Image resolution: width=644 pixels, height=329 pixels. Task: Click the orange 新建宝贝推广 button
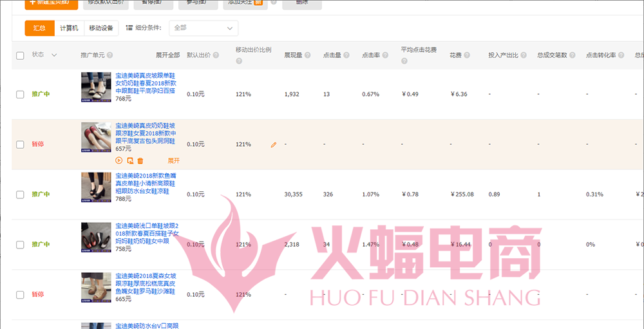[x=51, y=4]
